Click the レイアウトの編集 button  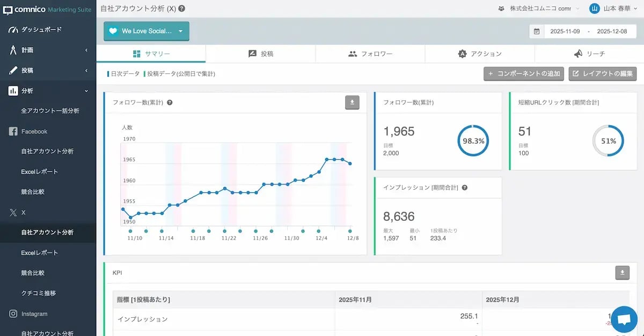(x=603, y=73)
